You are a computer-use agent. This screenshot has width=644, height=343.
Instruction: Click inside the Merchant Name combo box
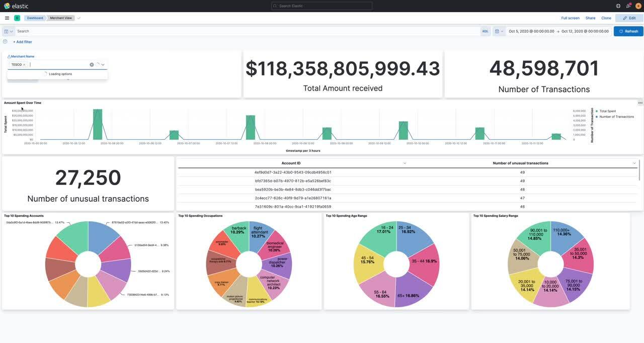(x=58, y=64)
